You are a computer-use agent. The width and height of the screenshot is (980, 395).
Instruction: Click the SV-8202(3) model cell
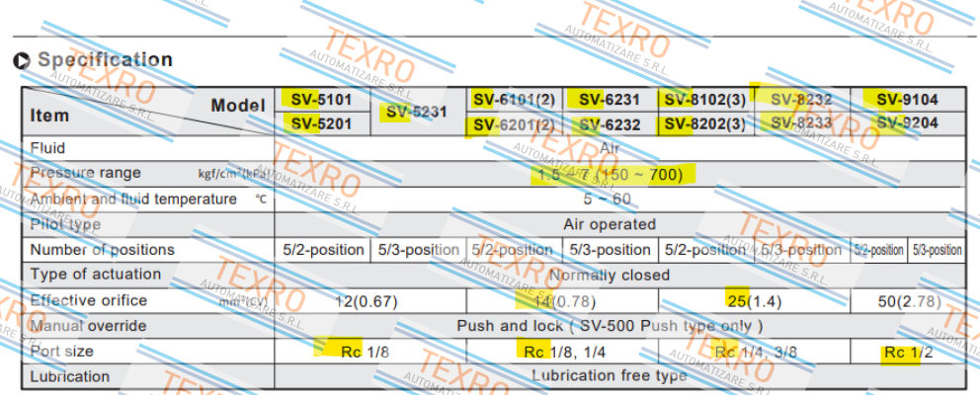[705, 124]
